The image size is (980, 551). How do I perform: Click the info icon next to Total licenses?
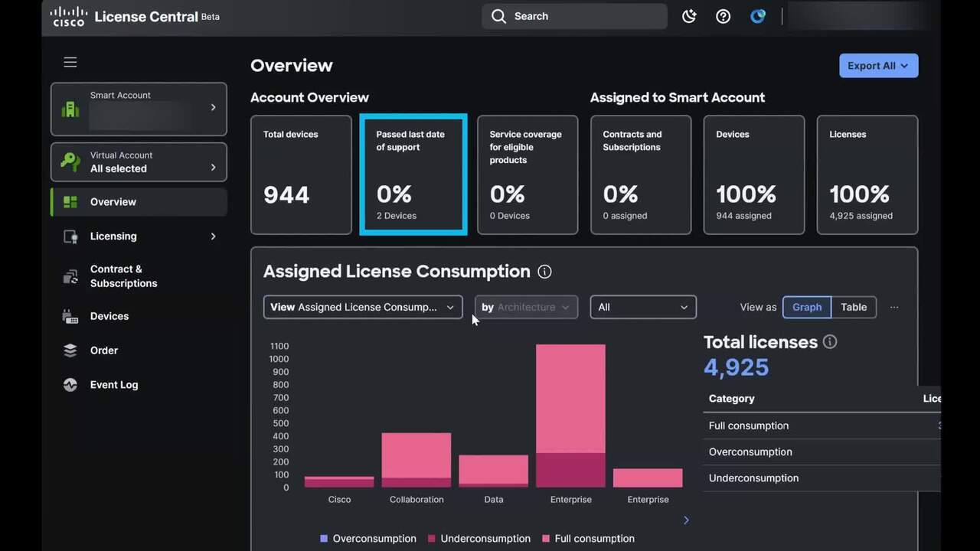coord(830,342)
